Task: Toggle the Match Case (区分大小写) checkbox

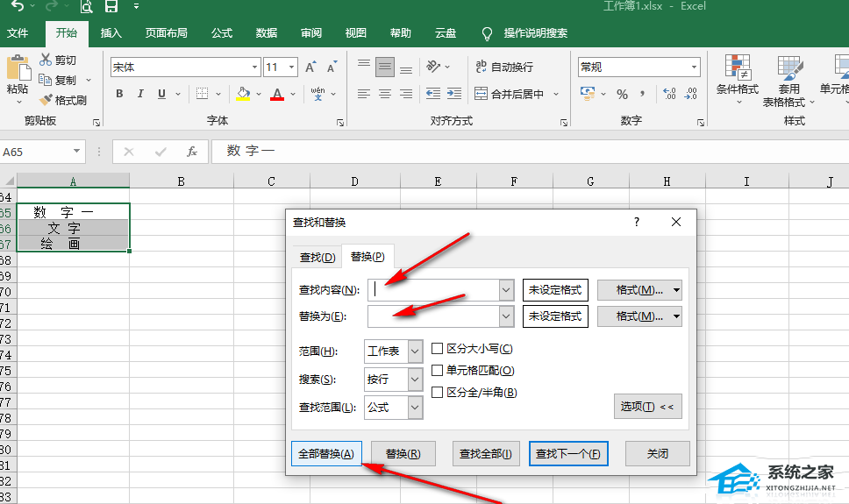Action: coord(437,348)
